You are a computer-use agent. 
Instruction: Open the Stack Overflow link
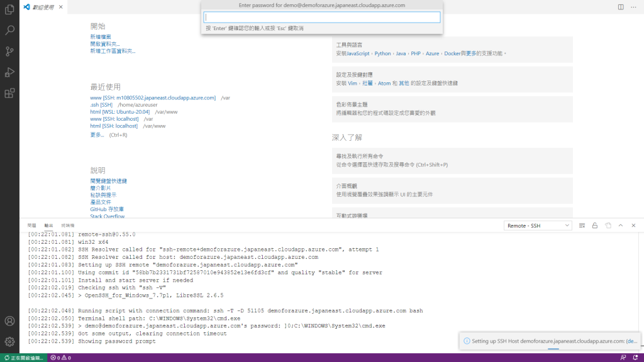[x=107, y=216]
